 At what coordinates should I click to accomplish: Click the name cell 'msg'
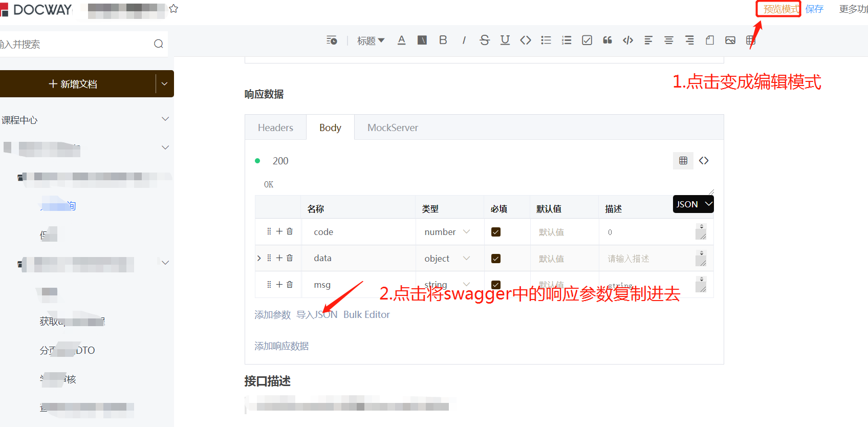[x=358, y=285]
